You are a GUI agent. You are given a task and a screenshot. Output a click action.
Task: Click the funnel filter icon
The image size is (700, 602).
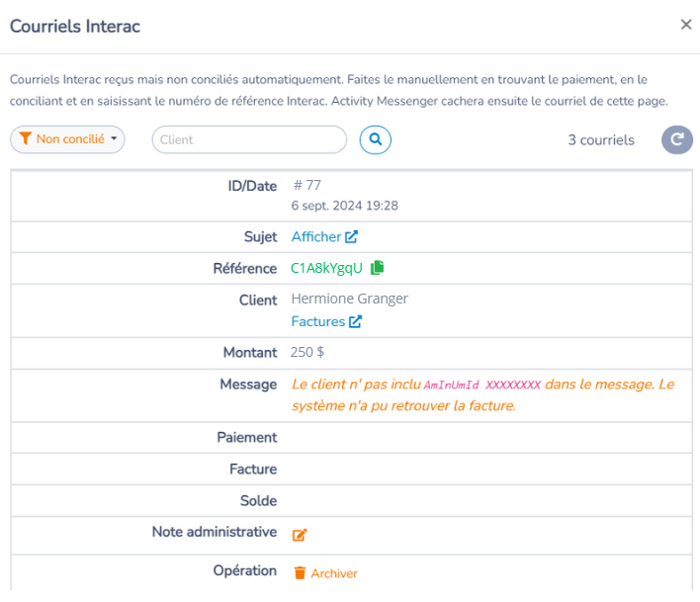(x=26, y=138)
